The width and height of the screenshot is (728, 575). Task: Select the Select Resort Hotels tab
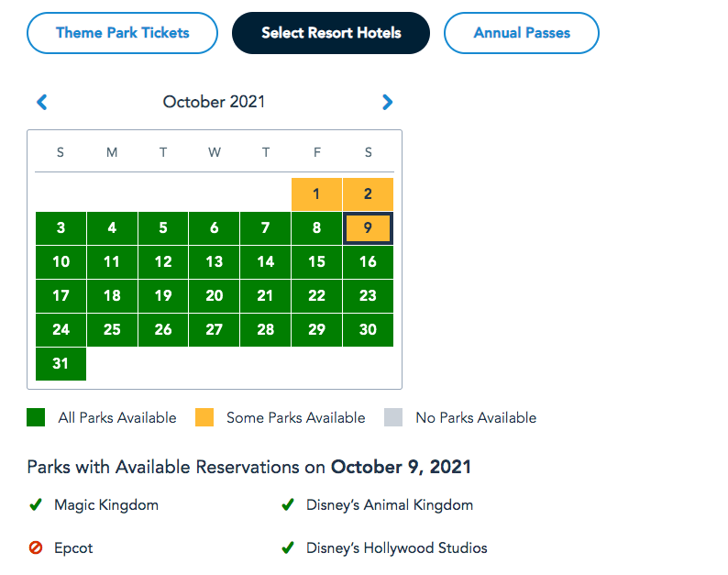331,33
